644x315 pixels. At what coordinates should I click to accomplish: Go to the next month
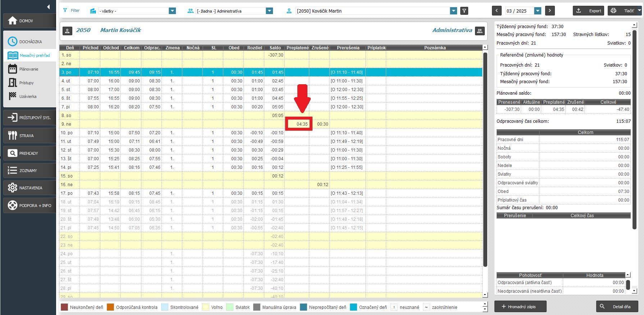coord(549,11)
